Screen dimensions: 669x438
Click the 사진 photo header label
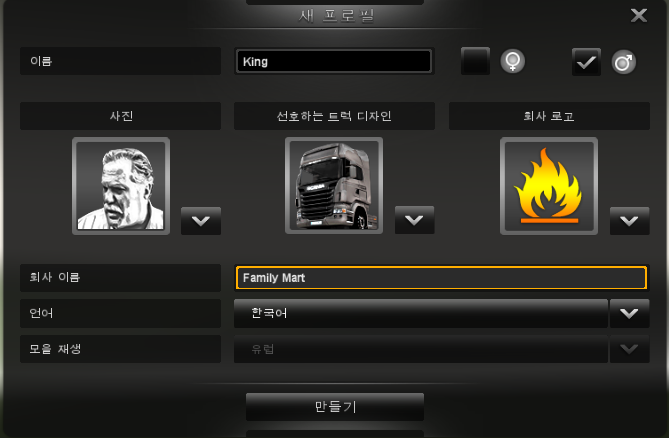click(x=120, y=116)
